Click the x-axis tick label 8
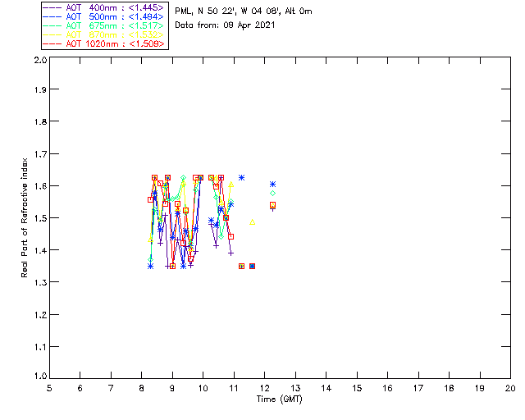The image size is (525, 420). pyautogui.click(x=142, y=388)
